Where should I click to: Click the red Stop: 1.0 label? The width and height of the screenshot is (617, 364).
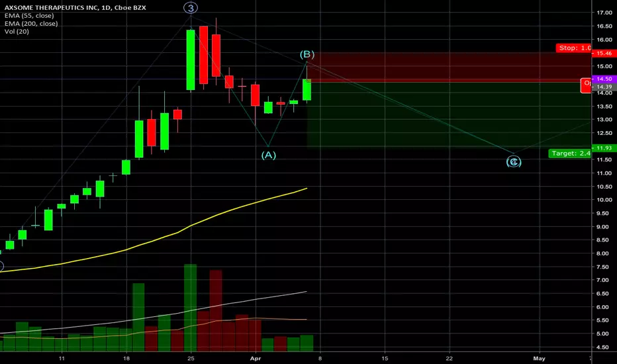[573, 48]
